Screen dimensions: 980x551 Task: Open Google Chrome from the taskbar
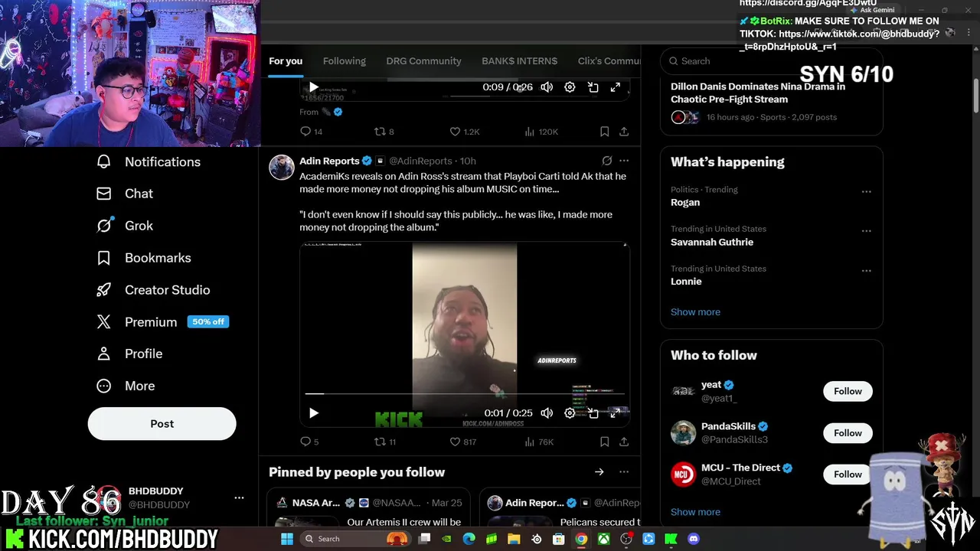[581, 539]
